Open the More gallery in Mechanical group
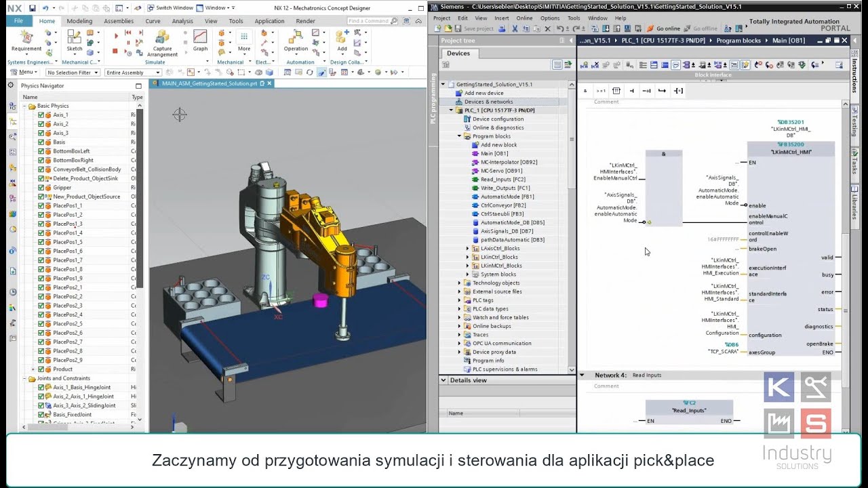Image resolution: width=868 pixels, height=488 pixels. pyautogui.click(x=244, y=40)
